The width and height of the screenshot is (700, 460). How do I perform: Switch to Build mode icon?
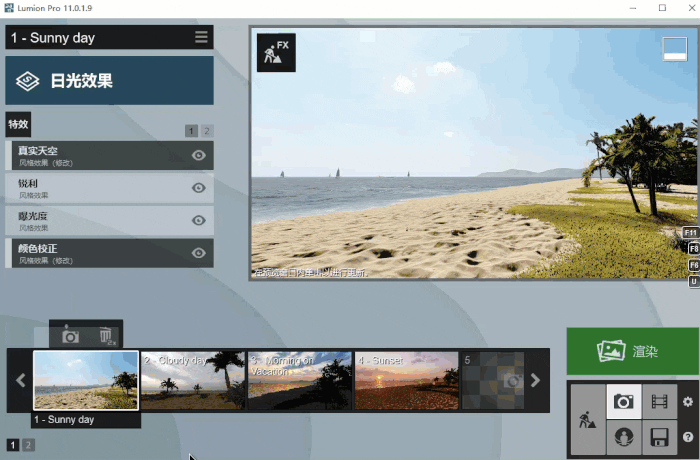tap(588, 420)
